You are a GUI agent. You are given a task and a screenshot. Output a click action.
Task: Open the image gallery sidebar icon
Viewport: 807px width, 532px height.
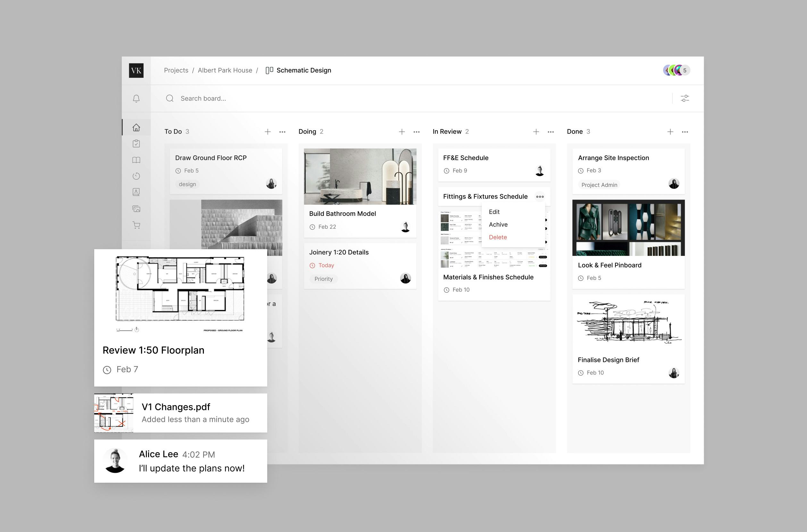(136, 209)
